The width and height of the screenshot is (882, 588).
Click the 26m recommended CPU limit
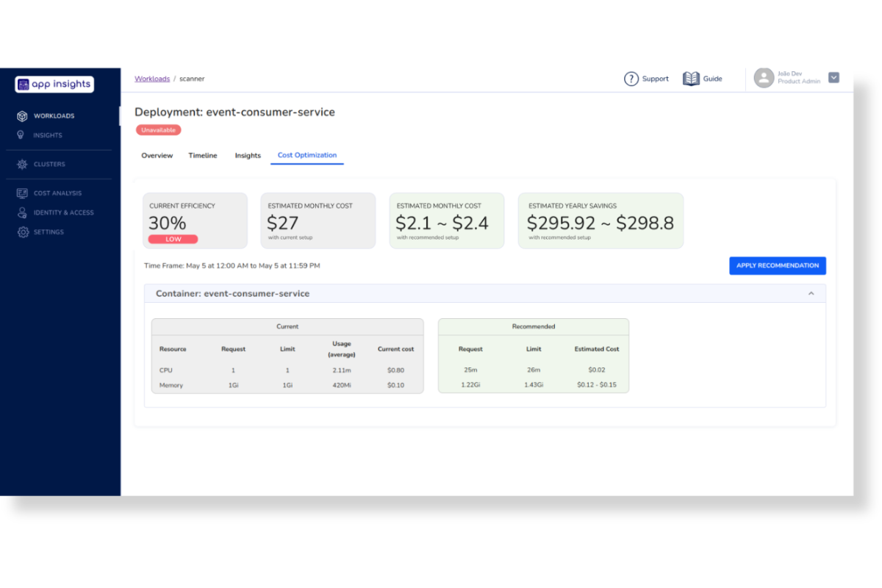coord(534,370)
